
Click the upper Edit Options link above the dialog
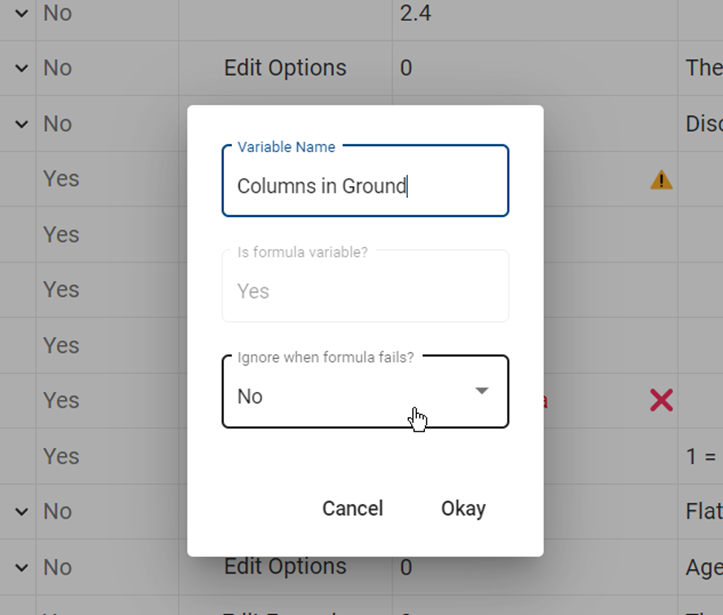285,68
